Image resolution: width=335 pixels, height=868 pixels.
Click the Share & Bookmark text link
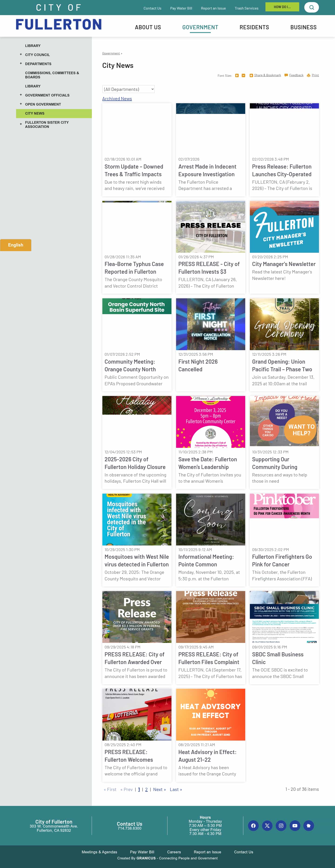pos(268,75)
